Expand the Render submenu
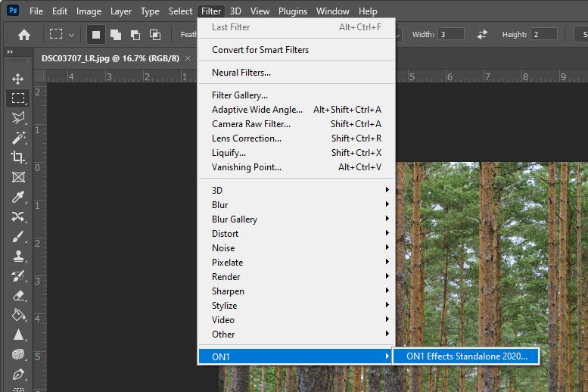Screen dimensions: 588x392 click(x=296, y=276)
